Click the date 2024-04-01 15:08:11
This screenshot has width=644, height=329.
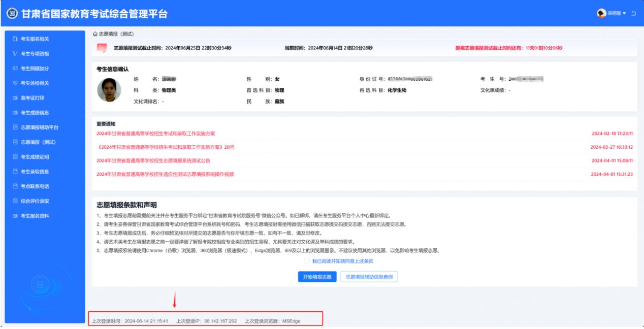coord(612,160)
